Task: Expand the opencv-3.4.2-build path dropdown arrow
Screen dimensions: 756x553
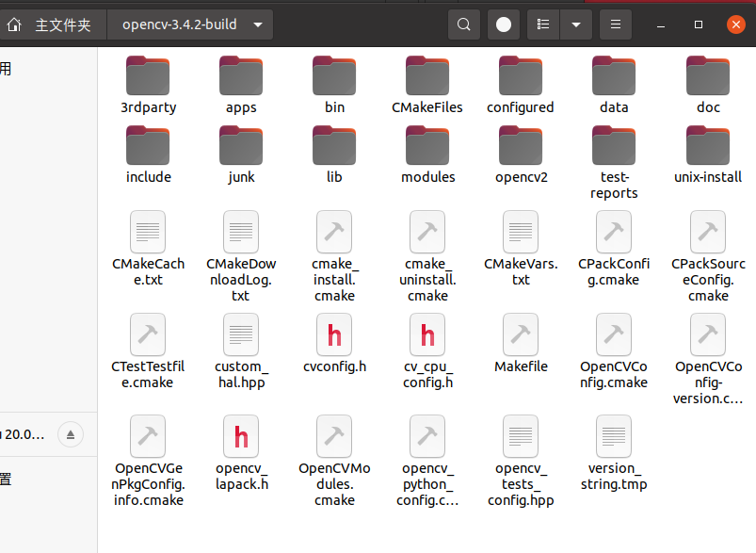Action: click(x=258, y=24)
